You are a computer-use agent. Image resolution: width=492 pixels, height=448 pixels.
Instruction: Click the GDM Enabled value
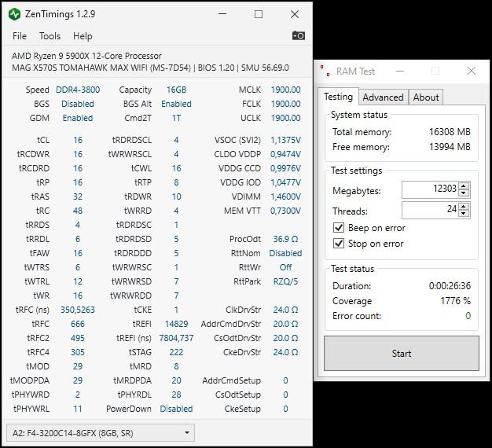pyautogui.click(x=78, y=118)
